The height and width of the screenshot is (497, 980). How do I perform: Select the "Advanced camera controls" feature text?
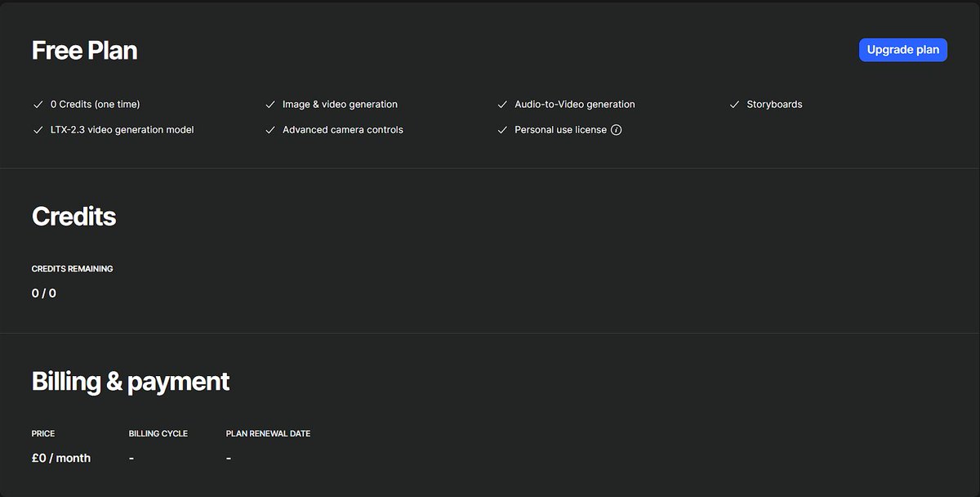[343, 130]
